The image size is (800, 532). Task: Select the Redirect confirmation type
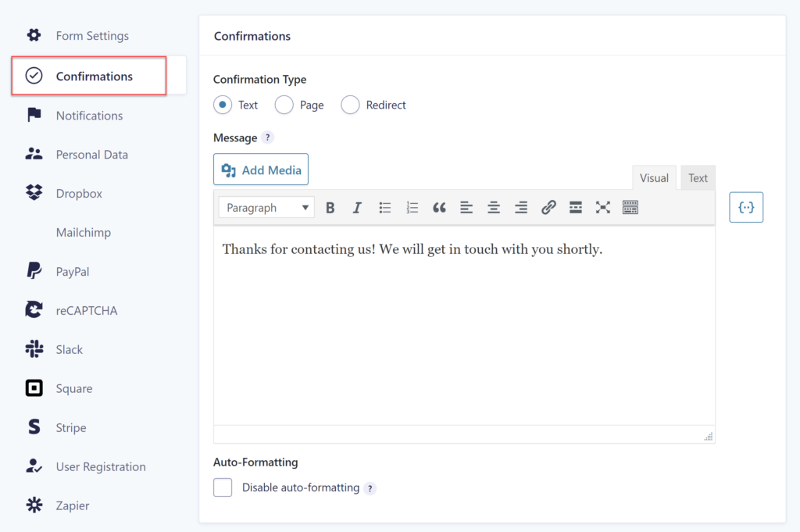(x=349, y=104)
